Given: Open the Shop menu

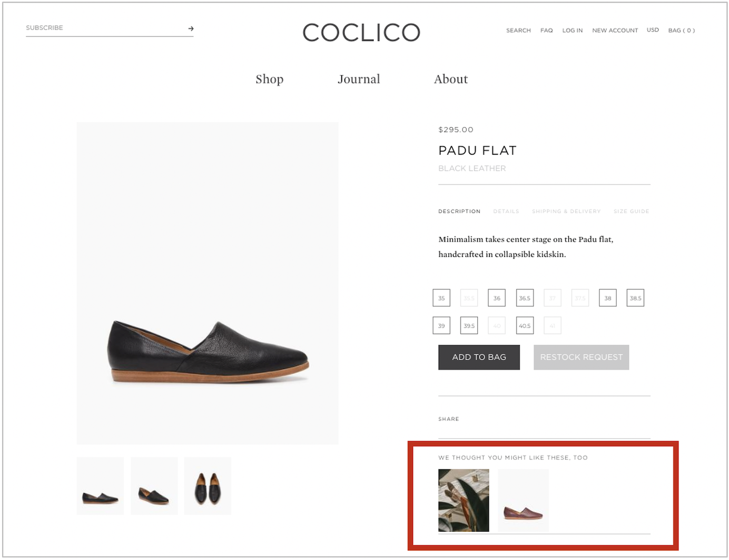Looking at the screenshot, I should click(269, 79).
